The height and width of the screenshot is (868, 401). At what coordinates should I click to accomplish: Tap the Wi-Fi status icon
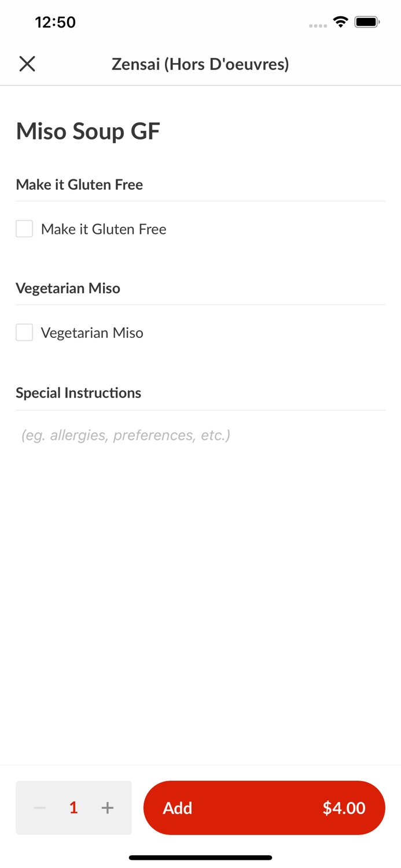pyautogui.click(x=341, y=23)
